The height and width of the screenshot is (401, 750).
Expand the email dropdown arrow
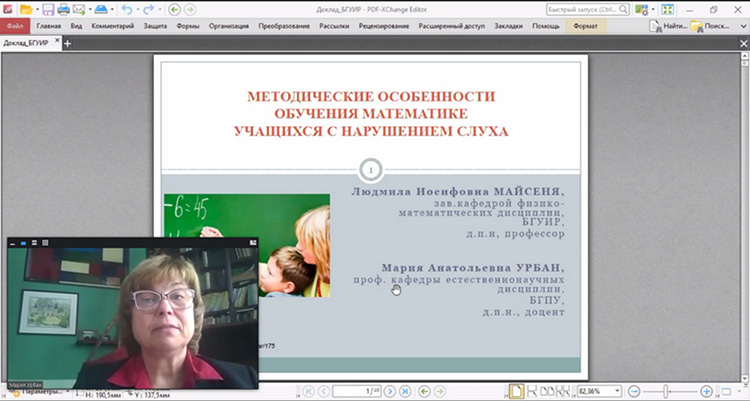90,9
